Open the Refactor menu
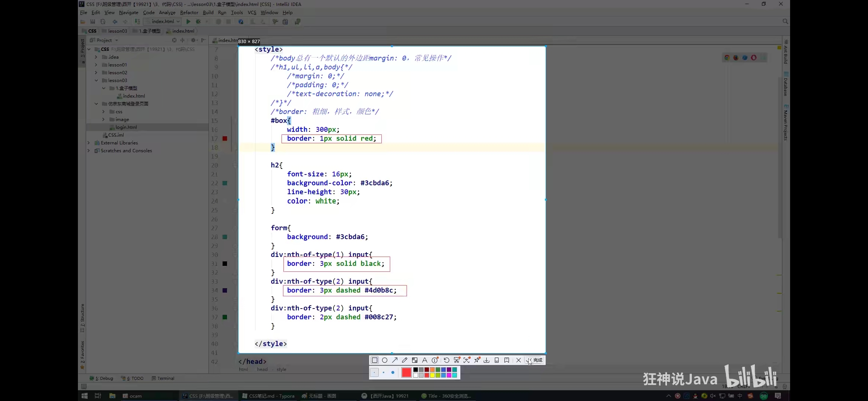The width and height of the screenshot is (868, 401). click(x=189, y=13)
